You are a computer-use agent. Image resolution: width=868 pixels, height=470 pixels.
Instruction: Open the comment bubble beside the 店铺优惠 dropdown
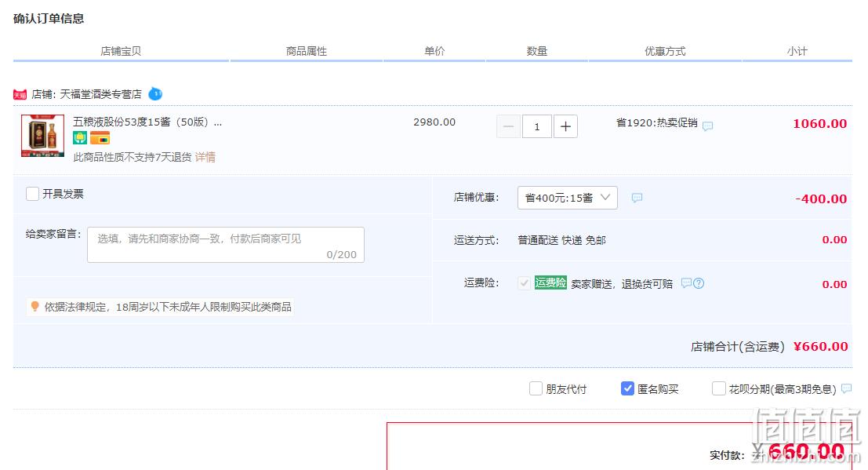tap(637, 198)
